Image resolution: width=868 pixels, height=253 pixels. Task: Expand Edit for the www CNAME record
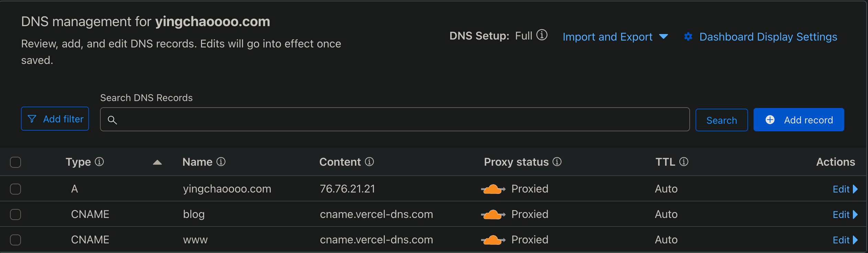tap(845, 240)
